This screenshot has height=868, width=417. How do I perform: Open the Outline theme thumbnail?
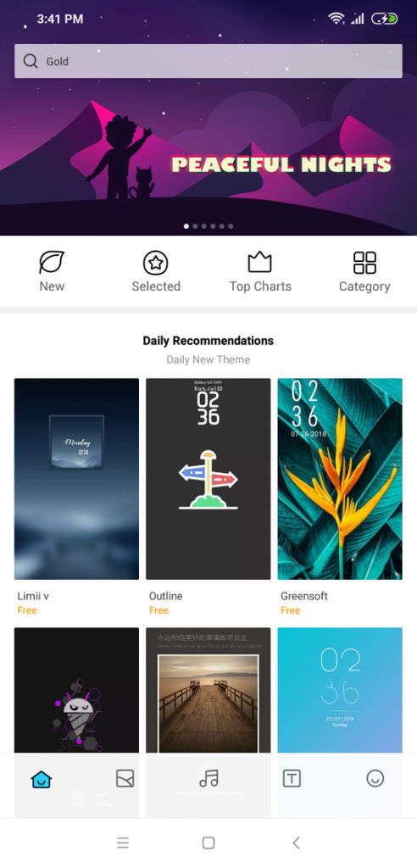click(208, 479)
